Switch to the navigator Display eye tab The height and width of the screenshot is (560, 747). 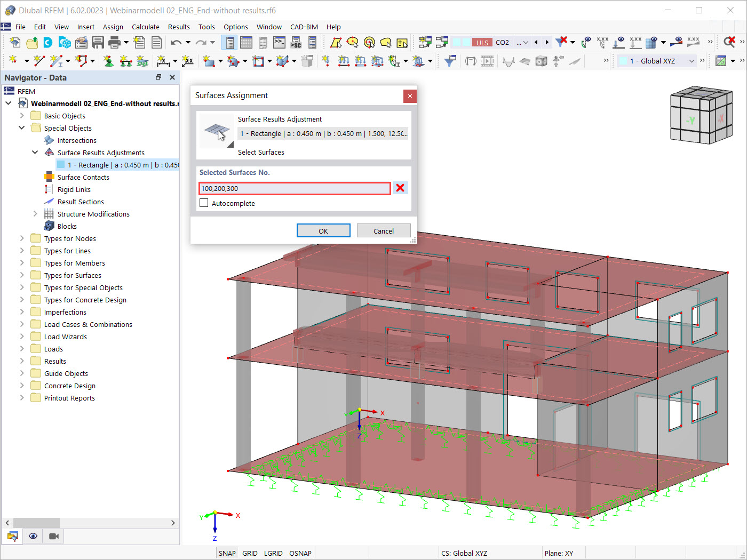pos(33,536)
